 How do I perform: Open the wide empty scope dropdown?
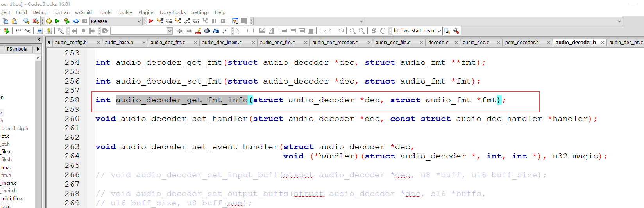[309, 21]
